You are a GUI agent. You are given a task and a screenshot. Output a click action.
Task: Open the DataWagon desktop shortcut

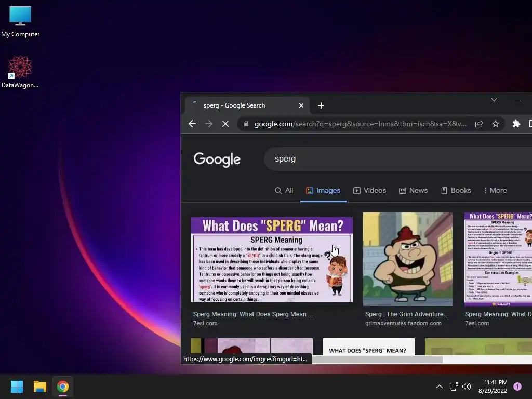pos(20,72)
